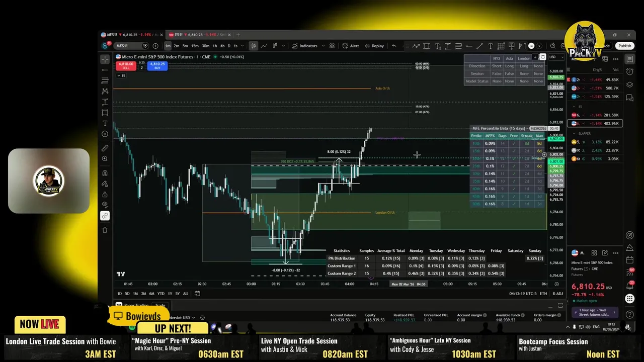Select watchlist row with volume 85.22K
644x362 pixels.
pos(596,142)
